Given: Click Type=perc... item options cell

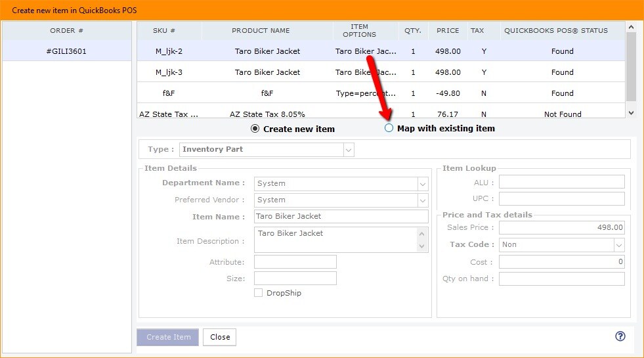Looking at the screenshot, I should 366,93.
